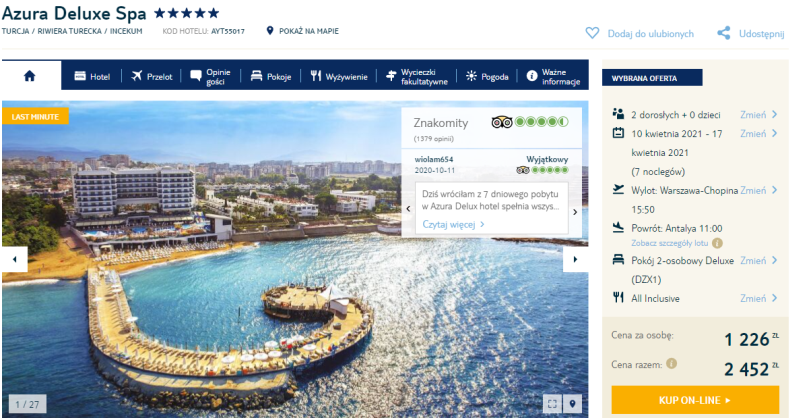This screenshot has height=418, width=790.
Task: Click the calendar dates icon
Action: [x=618, y=133]
